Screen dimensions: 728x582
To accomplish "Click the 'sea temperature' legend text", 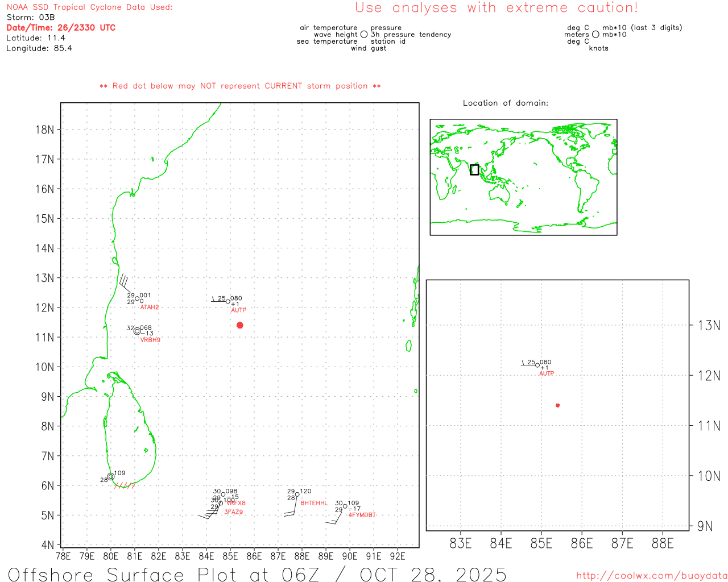I will (327, 41).
